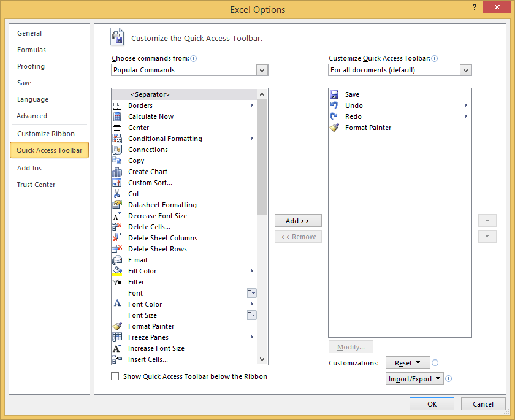The width and height of the screenshot is (515, 420).
Task: Click the Delete Cells icon
Action: tap(117, 227)
